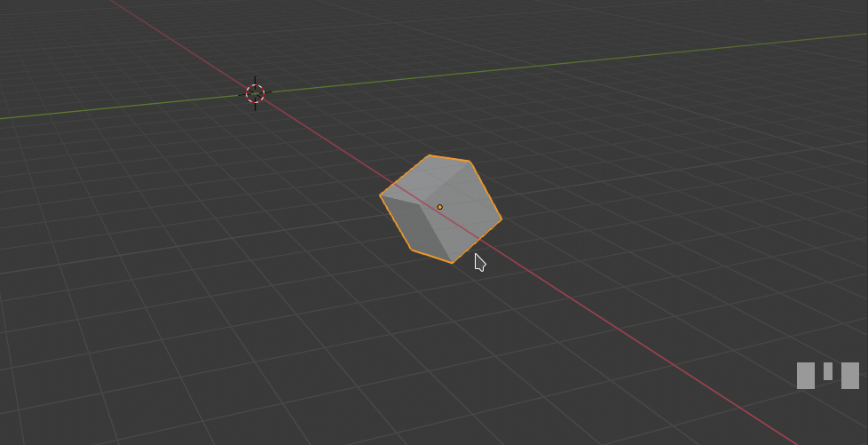Click the cube's orange origin dot

(440, 207)
